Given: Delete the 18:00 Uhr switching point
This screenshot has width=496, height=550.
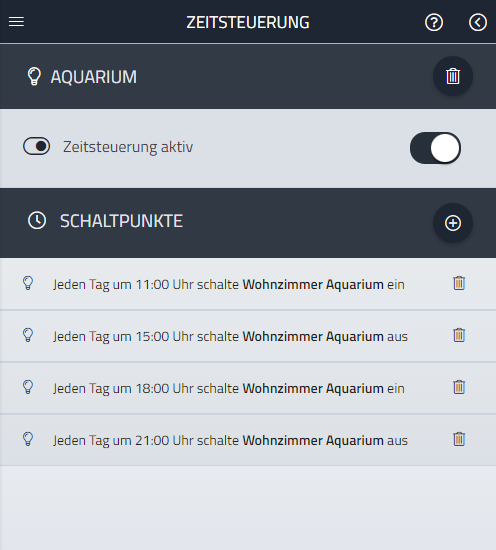Looking at the screenshot, I should 459,387.
